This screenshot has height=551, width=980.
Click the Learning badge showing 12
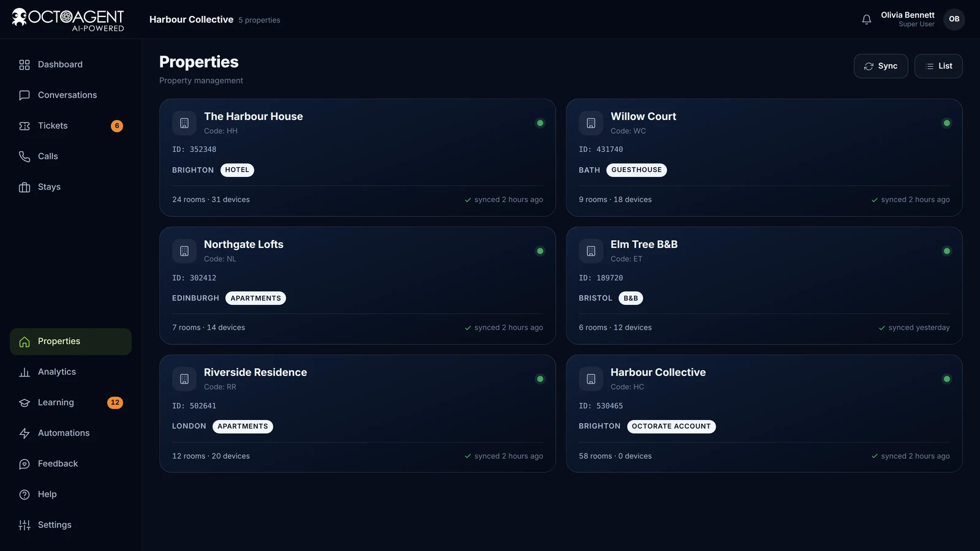coord(115,403)
